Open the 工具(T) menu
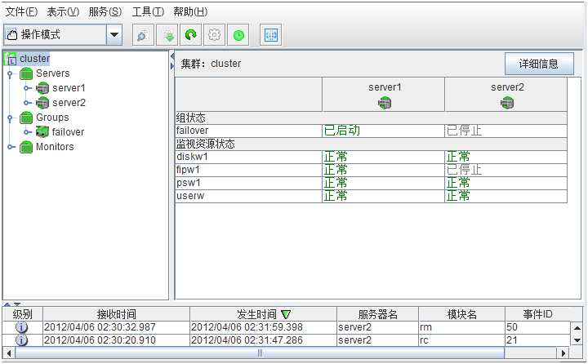 click(148, 11)
